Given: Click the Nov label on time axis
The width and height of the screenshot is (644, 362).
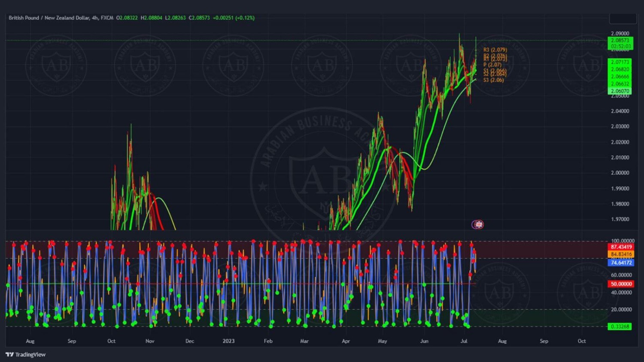Looking at the screenshot, I should click(x=150, y=341).
